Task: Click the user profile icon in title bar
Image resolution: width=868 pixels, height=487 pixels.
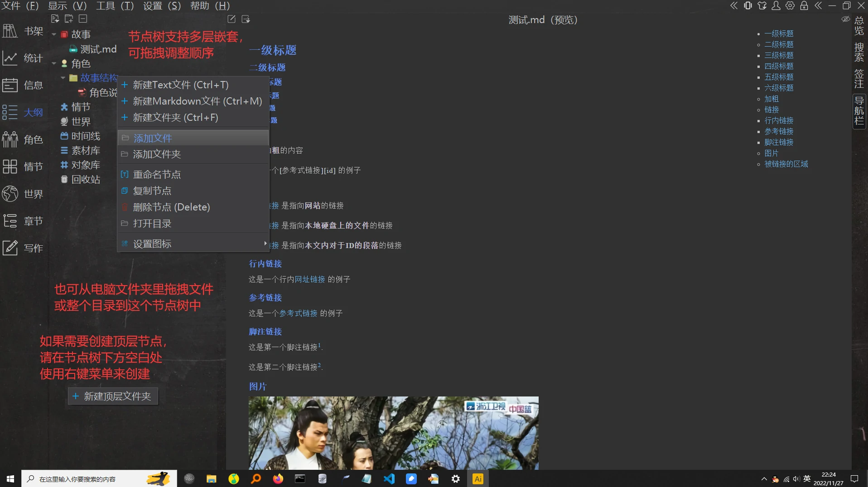Action: 776,5
